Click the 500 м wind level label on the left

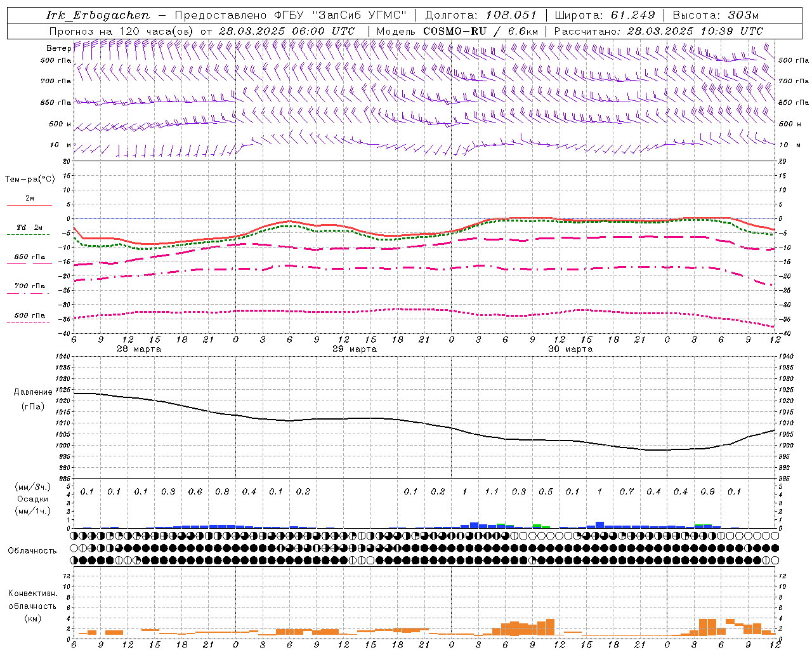60,124
